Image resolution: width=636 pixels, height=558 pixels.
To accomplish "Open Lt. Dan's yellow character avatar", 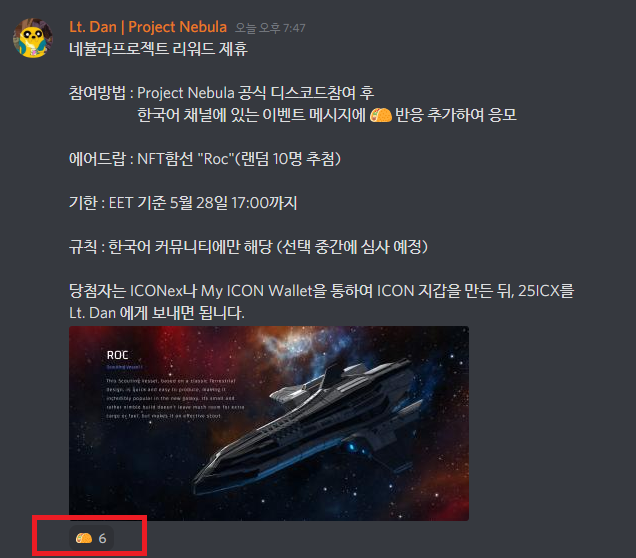I will coord(32,38).
